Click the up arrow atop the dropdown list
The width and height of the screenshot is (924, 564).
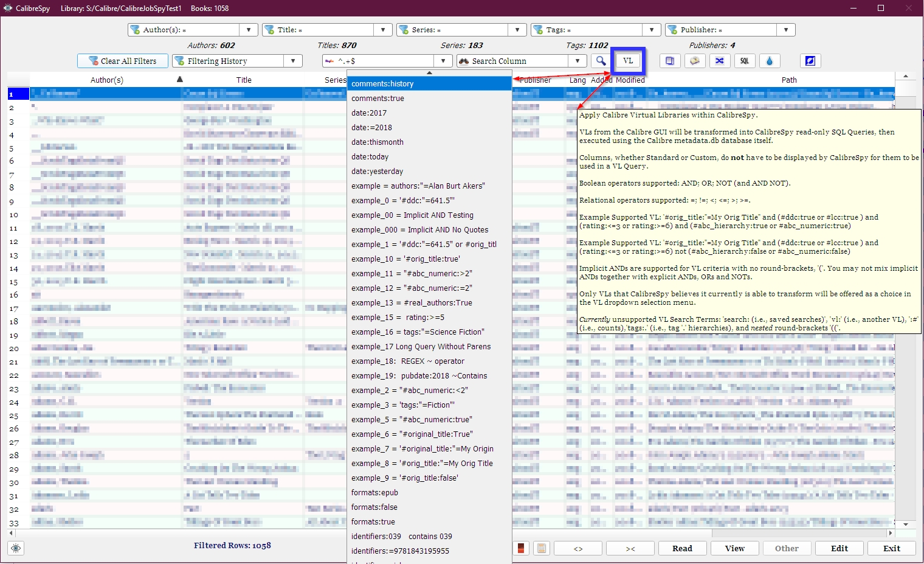pos(429,72)
